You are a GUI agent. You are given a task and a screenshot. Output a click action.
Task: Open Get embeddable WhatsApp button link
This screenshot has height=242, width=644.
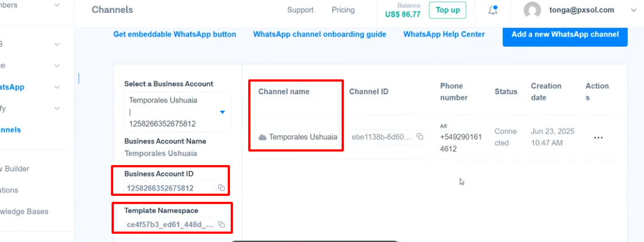(x=175, y=34)
